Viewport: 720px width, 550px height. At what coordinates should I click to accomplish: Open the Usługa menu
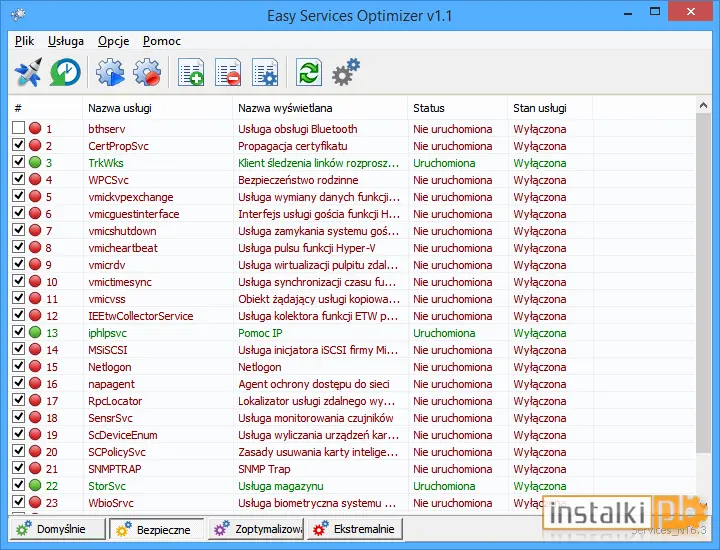coord(66,41)
